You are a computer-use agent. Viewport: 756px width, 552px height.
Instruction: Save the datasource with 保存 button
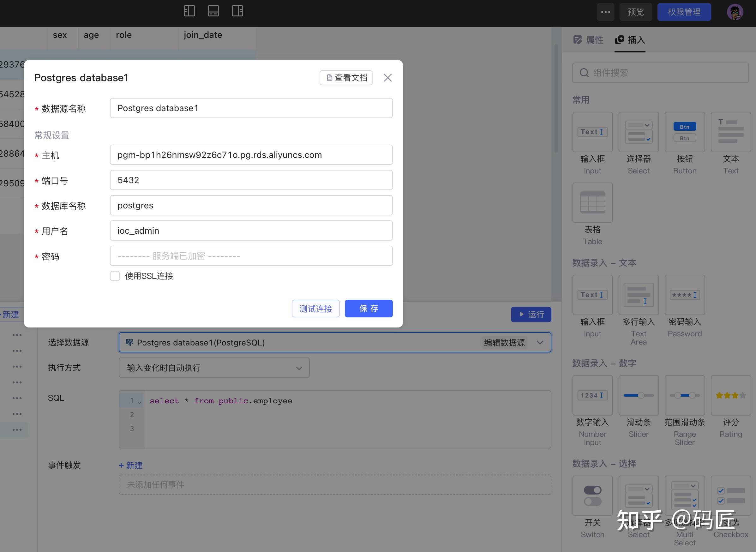pyautogui.click(x=369, y=309)
